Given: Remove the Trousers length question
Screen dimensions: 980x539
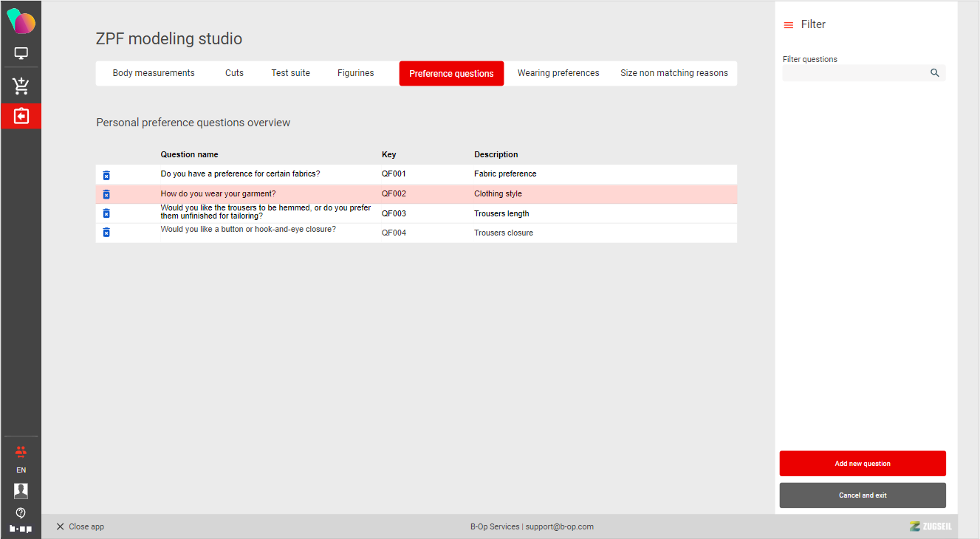Looking at the screenshot, I should 106,213.
